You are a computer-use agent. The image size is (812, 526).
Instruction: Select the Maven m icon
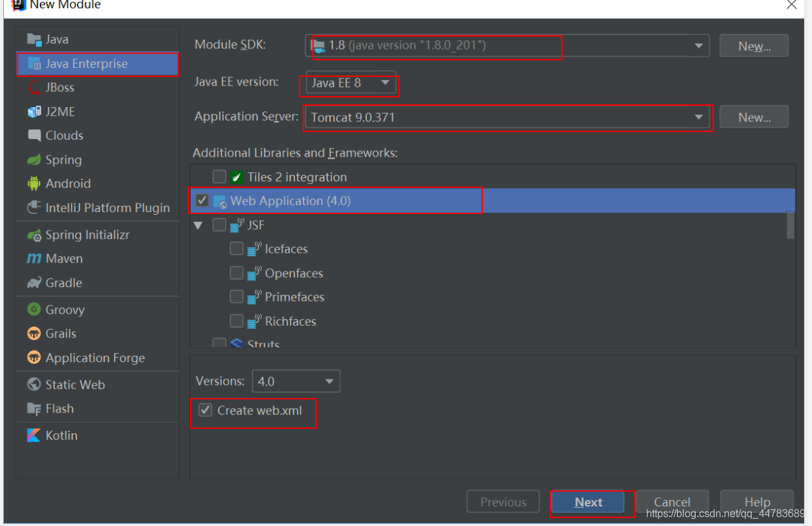[x=34, y=259]
